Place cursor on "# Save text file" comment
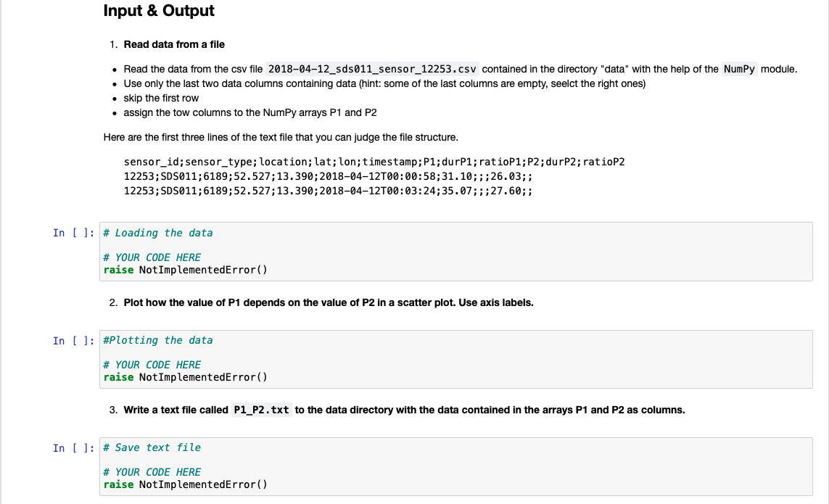Image resolution: width=829 pixels, height=504 pixels. click(x=152, y=447)
